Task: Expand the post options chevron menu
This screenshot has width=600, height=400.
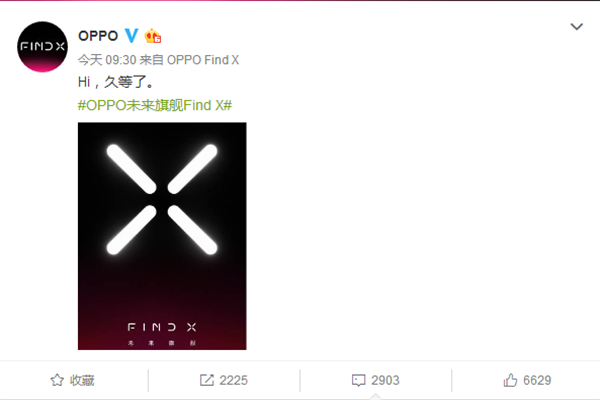Action: click(576, 26)
